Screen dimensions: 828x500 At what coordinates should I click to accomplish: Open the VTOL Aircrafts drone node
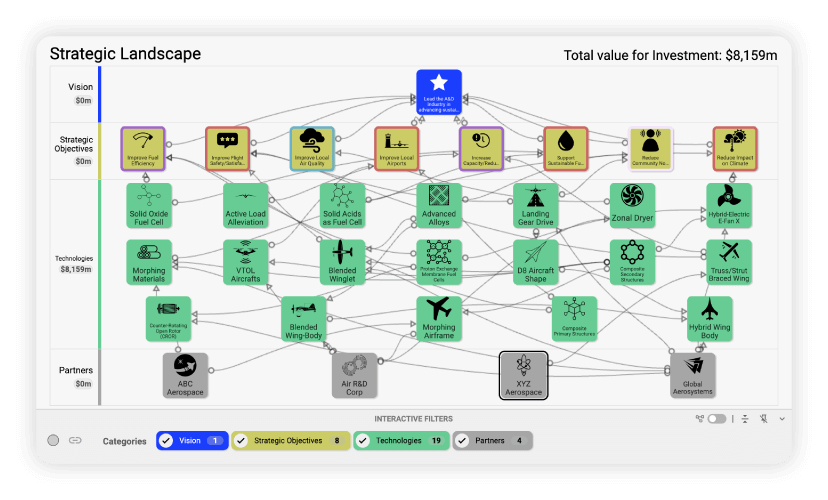click(x=246, y=262)
